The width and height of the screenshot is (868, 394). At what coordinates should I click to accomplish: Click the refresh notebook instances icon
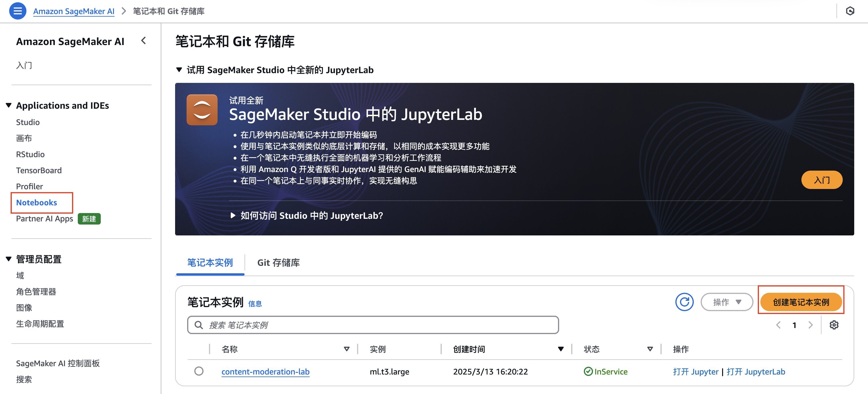pyautogui.click(x=684, y=302)
